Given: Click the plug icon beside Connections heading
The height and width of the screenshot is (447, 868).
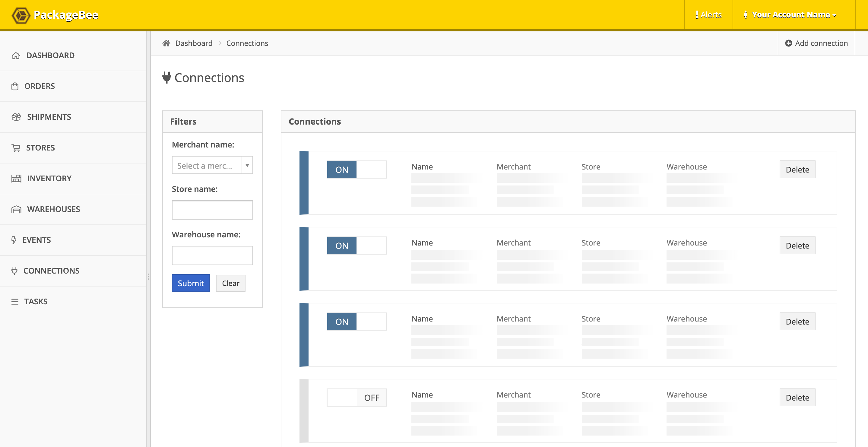Looking at the screenshot, I should (166, 78).
